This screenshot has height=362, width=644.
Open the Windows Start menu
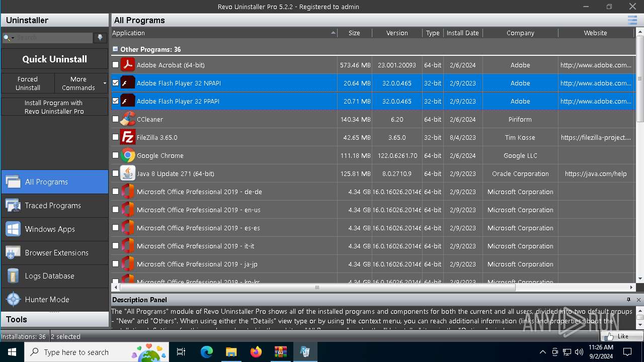12,352
